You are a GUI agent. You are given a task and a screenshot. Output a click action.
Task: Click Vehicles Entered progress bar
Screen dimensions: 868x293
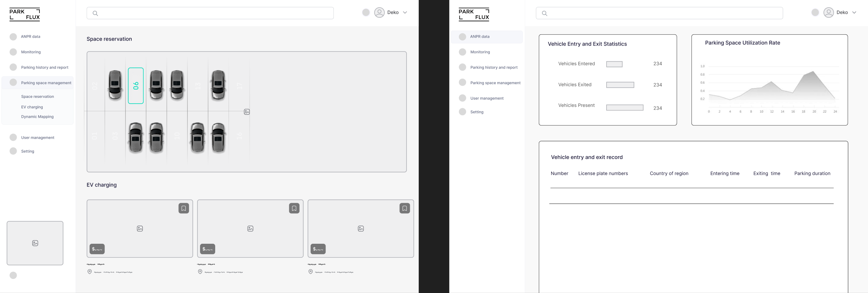[614, 64]
